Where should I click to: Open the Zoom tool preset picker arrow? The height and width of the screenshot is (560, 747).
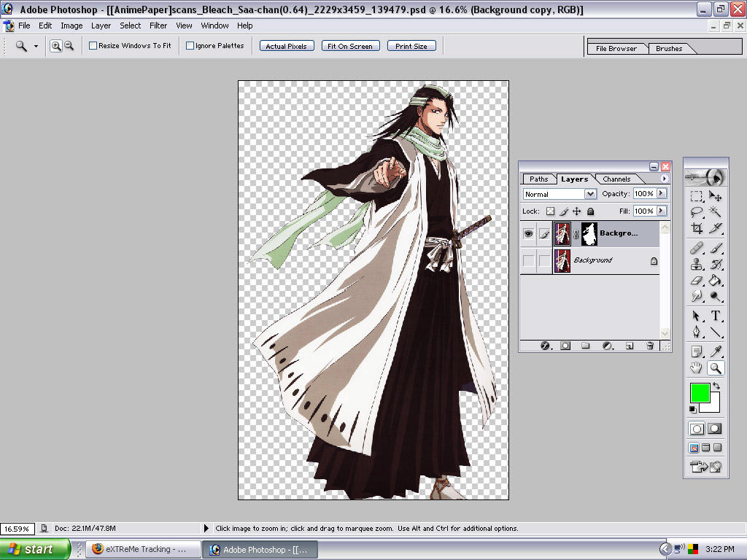click(x=36, y=46)
